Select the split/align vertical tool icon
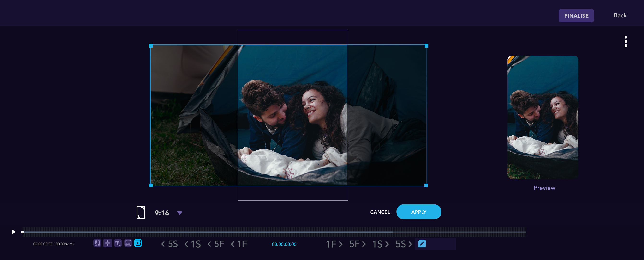The height and width of the screenshot is (260, 644). pyautogui.click(x=107, y=243)
